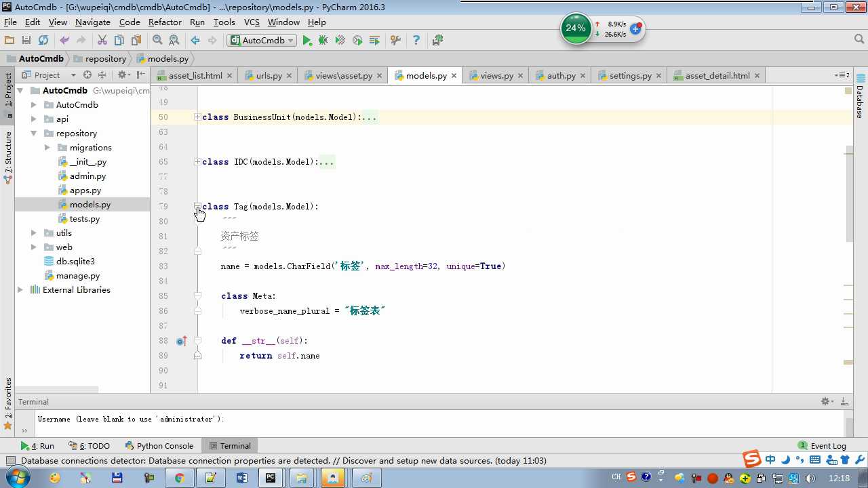Screen dimensions: 868x488
Task: Open the AutoCmdb run configuration dropdown
Action: [x=262, y=40]
